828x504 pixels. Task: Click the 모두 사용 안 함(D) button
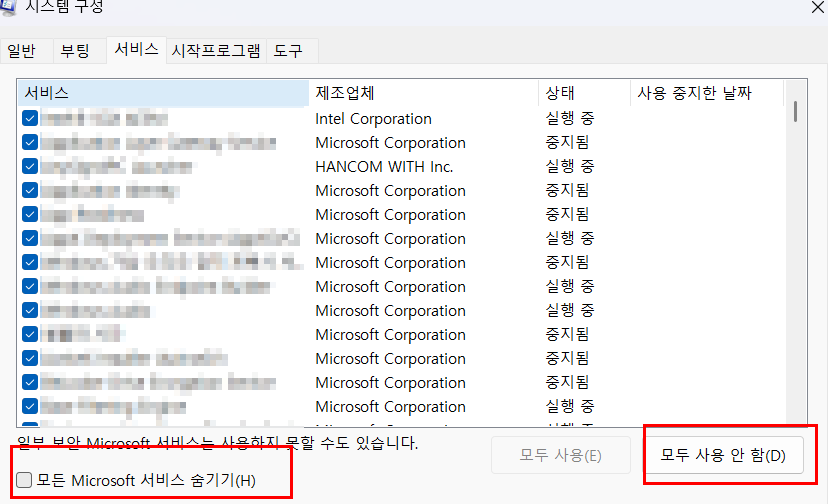[x=724, y=455]
